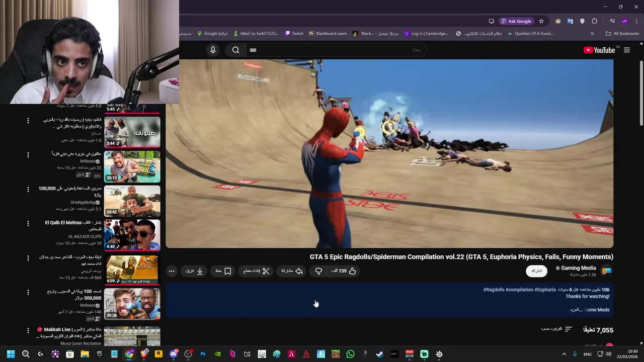644x362 pixels.
Task: Open the Twitch bookmark
Action: tap(294, 34)
